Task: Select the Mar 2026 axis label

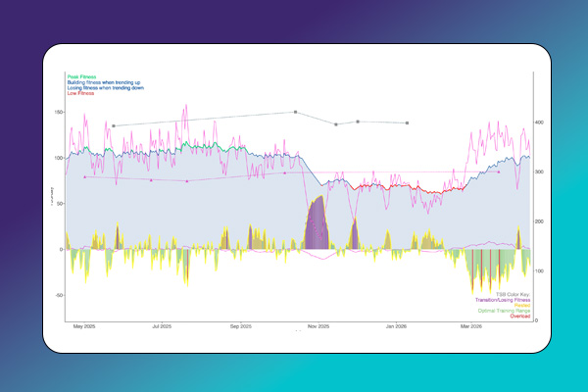Action: point(471,324)
